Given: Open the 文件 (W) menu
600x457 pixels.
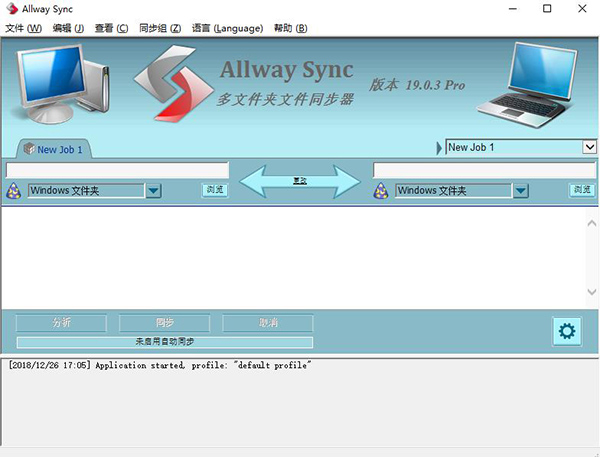Looking at the screenshot, I should [x=23, y=28].
